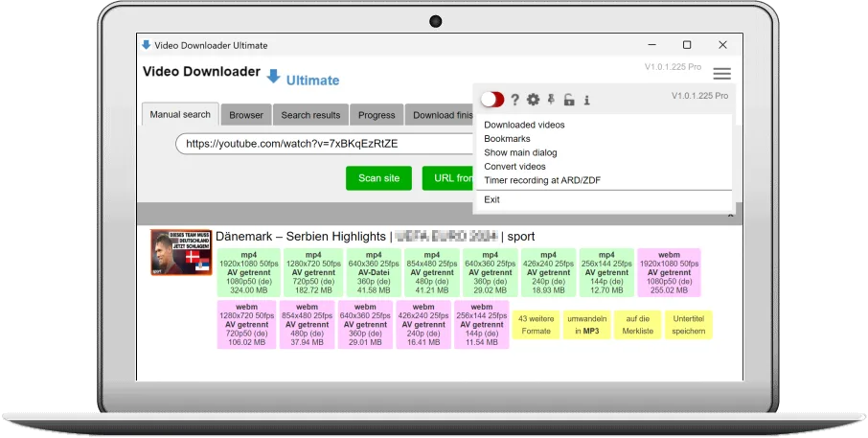Screen dimensions: 868x438
Task: Select mp4 256x144 12.70 MB format
Action: [606, 272]
